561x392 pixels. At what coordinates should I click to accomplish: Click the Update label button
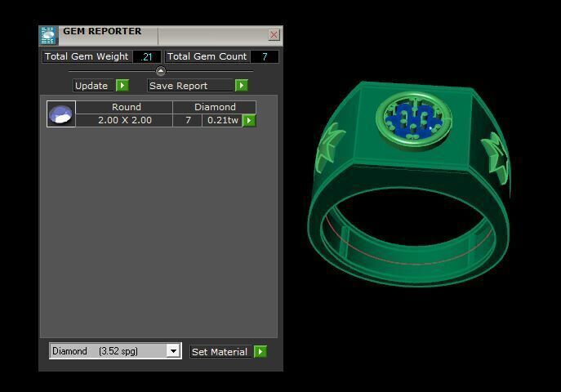point(94,86)
